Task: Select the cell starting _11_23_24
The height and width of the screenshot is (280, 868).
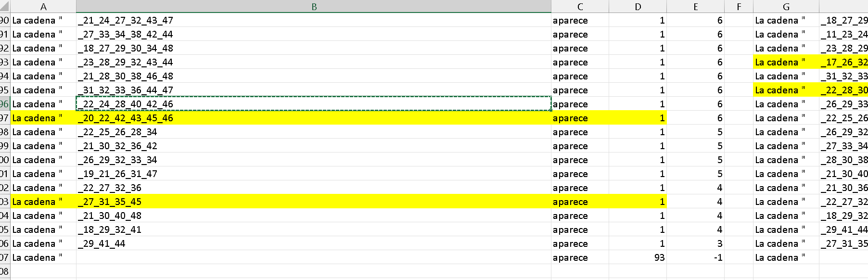Action: tap(843, 34)
